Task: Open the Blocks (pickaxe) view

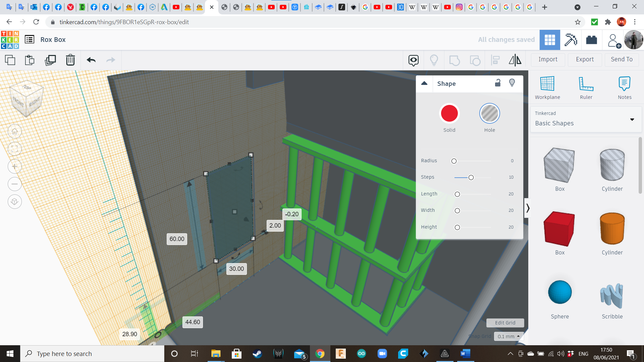Action: tap(571, 40)
